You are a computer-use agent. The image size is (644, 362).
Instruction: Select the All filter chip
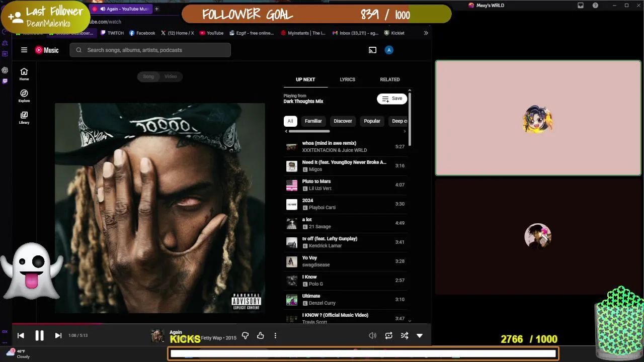coord(290,121)
